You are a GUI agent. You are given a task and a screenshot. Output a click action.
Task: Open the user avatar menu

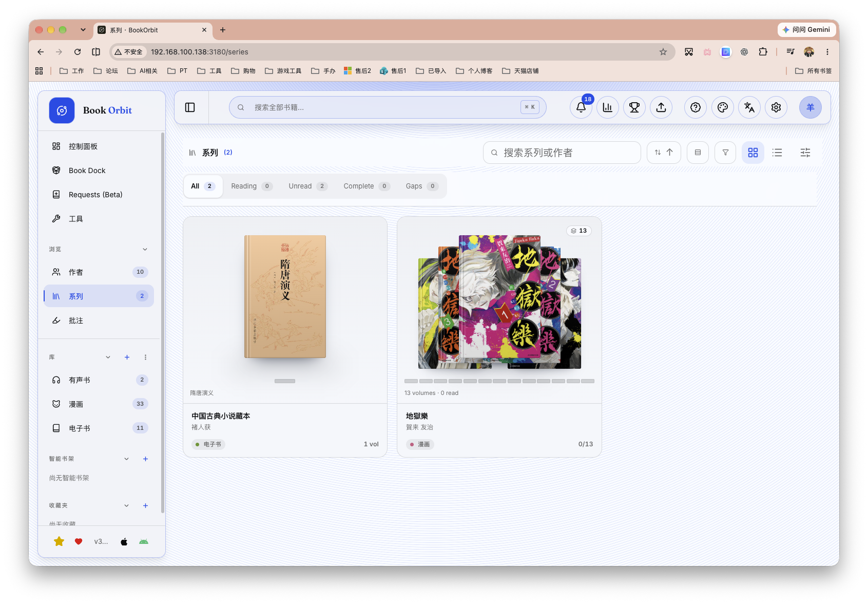pos(811,107)
